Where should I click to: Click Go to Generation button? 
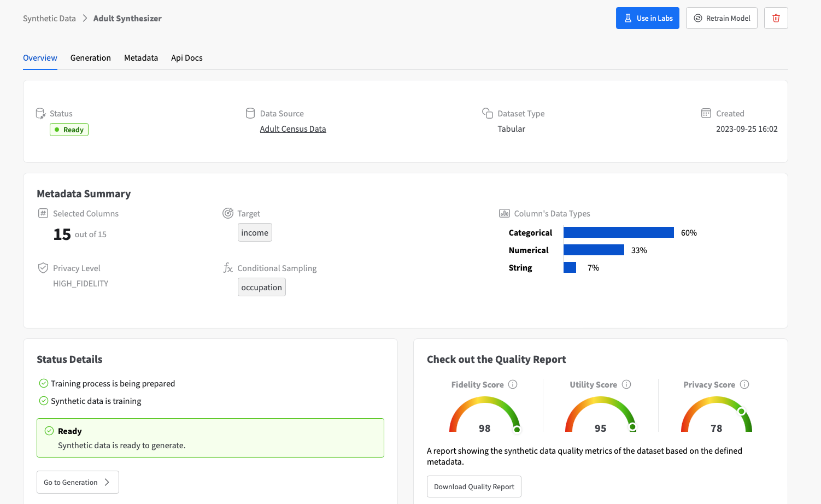coord(78,482)
